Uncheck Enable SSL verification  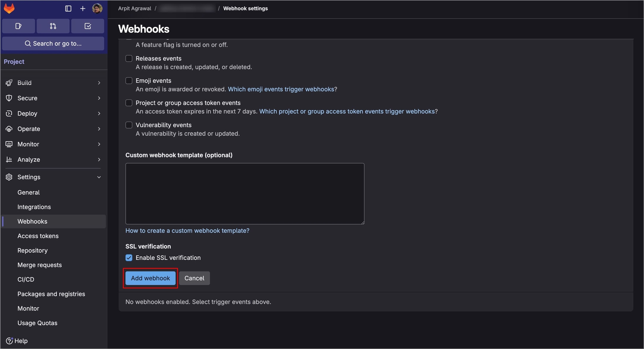point(129,258)
